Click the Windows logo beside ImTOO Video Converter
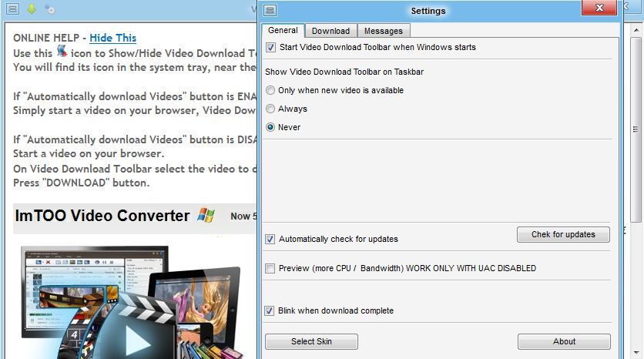This screenshot has width=644, height=359. pyautogui.click(x=206, y=215)
